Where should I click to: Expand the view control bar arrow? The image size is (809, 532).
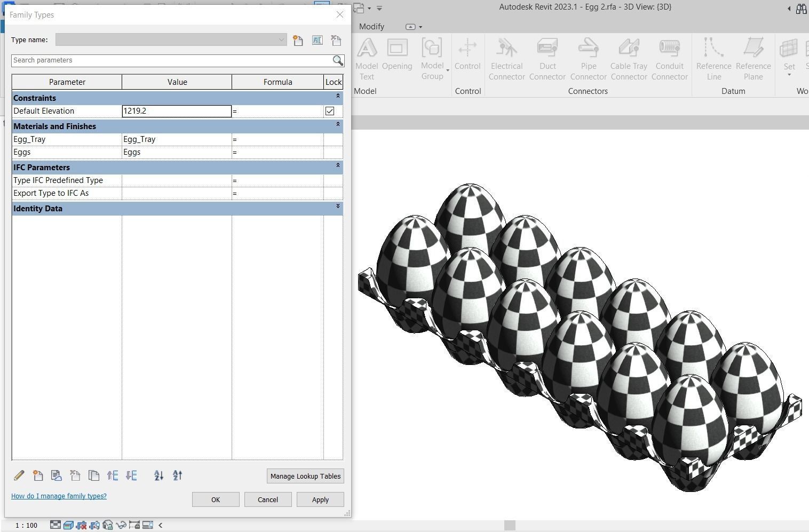161,525
